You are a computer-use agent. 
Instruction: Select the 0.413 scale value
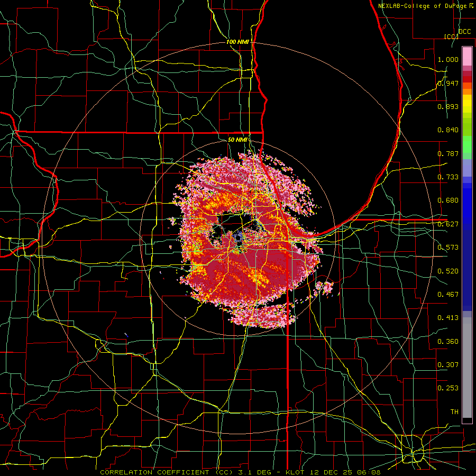point(448,318)
